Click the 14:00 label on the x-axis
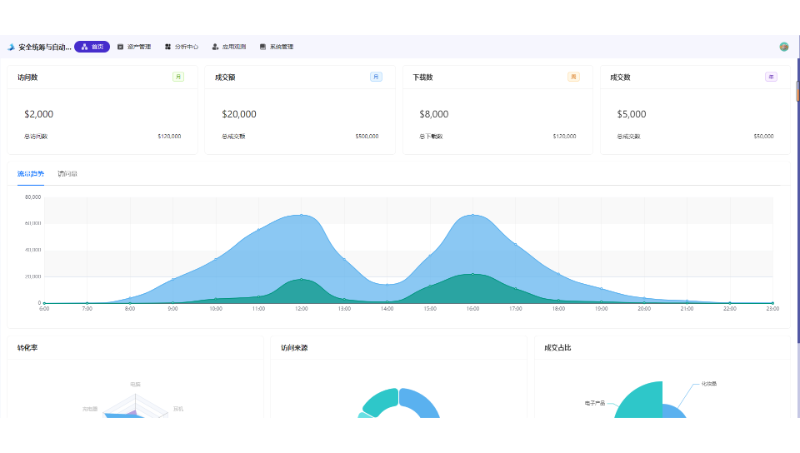 tap(387, 309)
